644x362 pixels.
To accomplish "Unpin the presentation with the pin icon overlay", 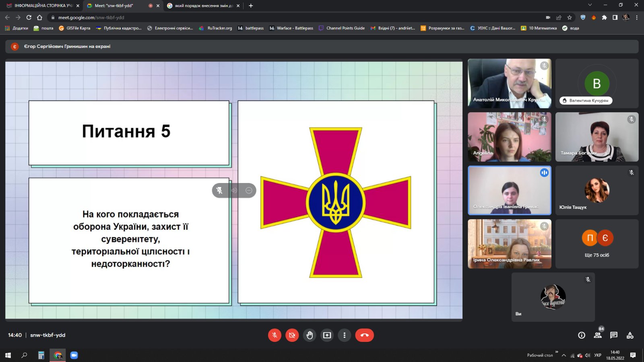I will pyautogui.click(x=219, y=190).
